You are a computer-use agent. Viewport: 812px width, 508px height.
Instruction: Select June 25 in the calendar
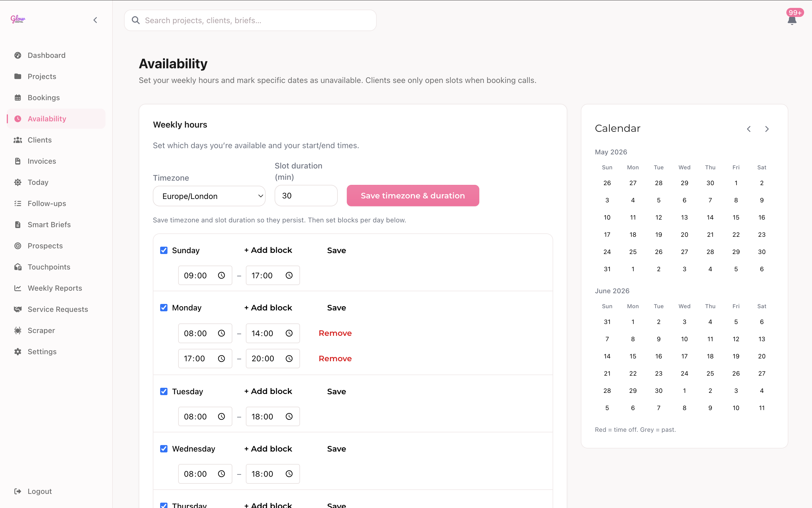pos(710,373)
